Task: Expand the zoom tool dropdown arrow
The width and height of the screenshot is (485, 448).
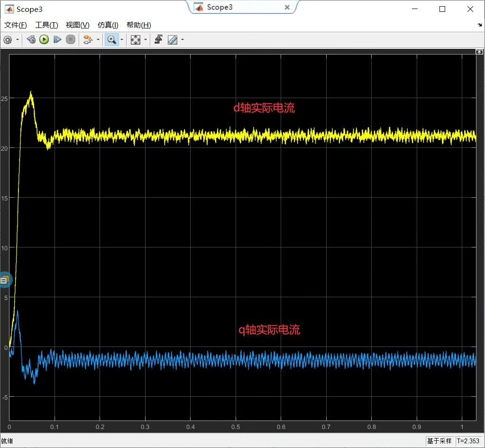Action: click(121, 40)
